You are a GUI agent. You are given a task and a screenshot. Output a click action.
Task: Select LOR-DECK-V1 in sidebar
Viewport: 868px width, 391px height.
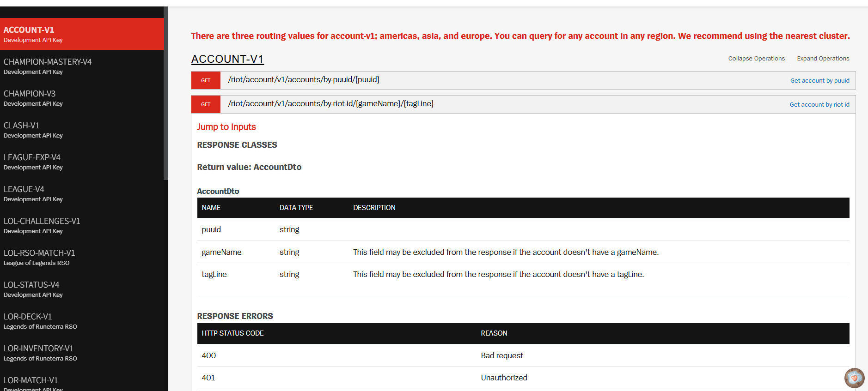click(82, 321)
